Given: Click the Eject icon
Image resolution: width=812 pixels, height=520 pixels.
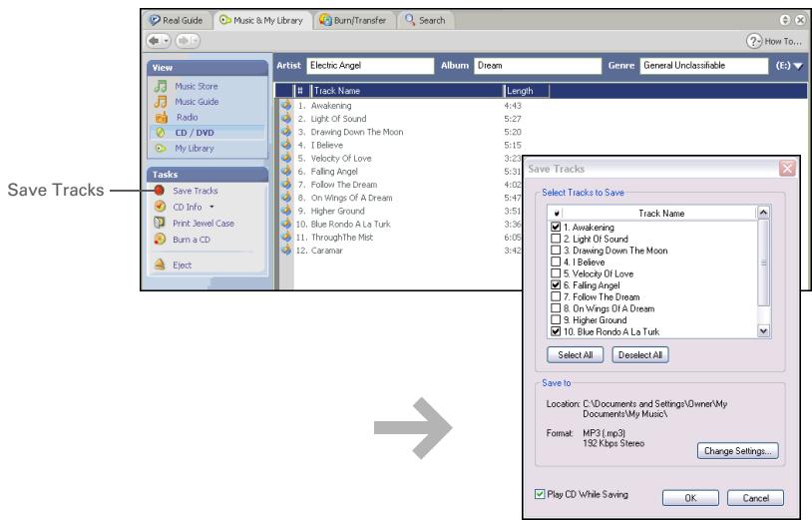Looking at the screenshot, I should tap(160, 264).
